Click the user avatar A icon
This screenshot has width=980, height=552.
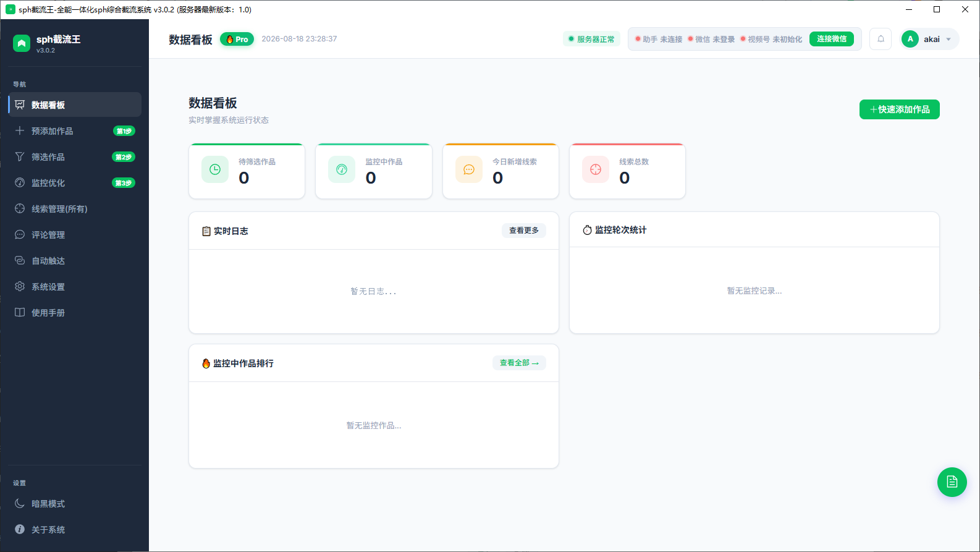[x=910, y=39]
